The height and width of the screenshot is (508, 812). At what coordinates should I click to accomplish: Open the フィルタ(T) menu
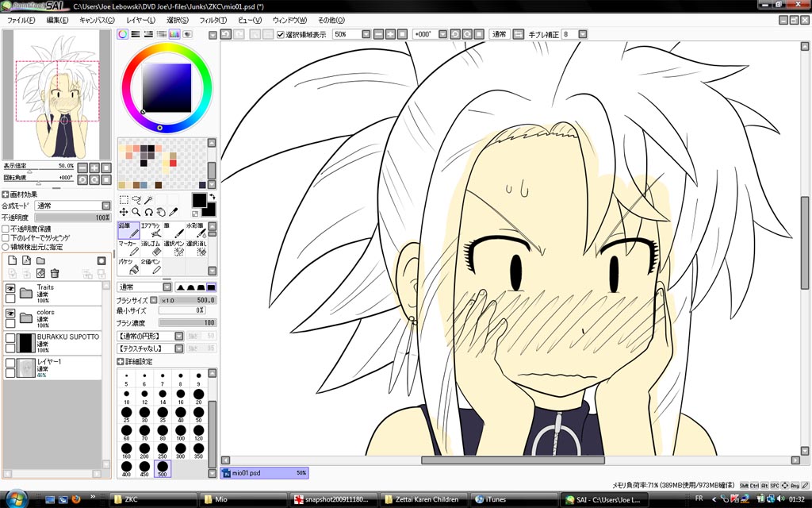[x=213, y=20]
